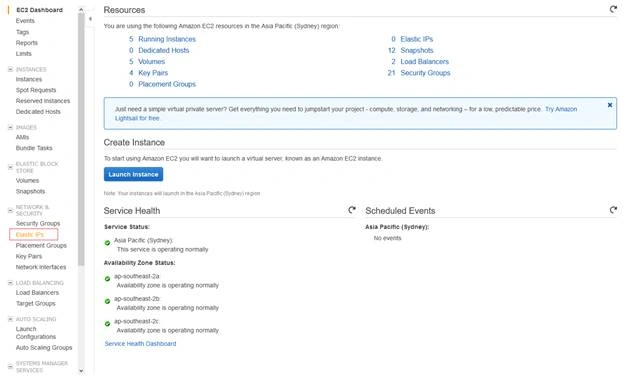623x377 pixels.
Task: Collapse Systems Manager Services section
Action: 10,366
